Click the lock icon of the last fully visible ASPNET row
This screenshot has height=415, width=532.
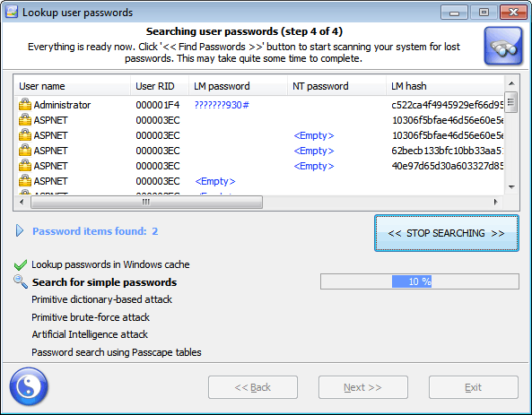[x=25, y=181]
